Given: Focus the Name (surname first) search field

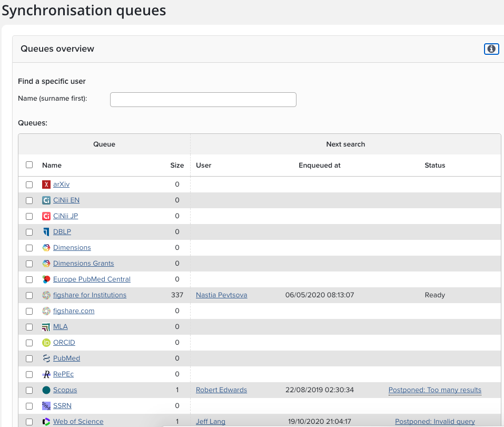Looking at the screenshot, I should (203, 100).
